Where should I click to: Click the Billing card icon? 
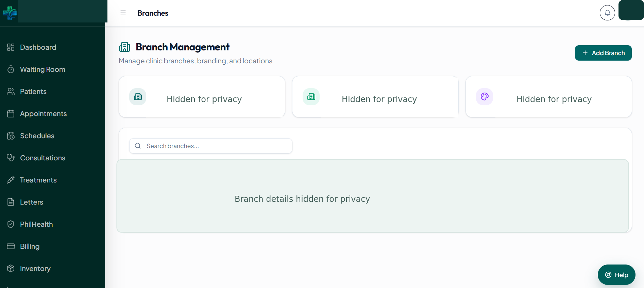pyautogui.click(x=11, y=246)
